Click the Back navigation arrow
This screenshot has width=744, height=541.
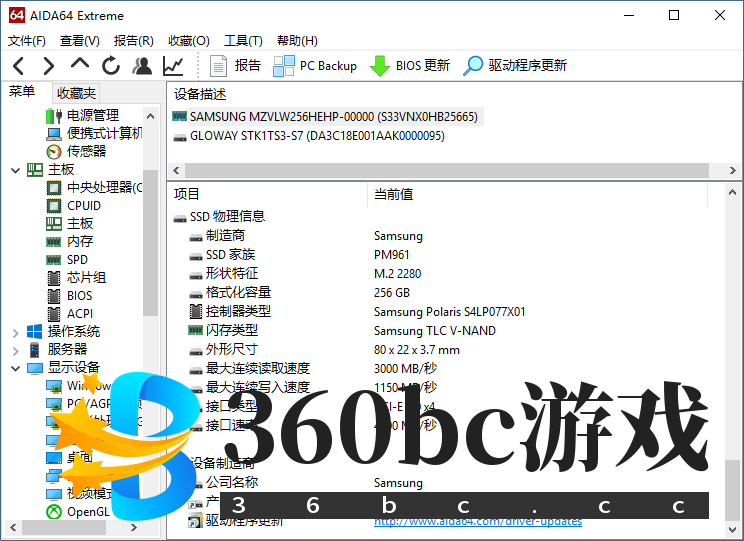(x=19, y=66)
